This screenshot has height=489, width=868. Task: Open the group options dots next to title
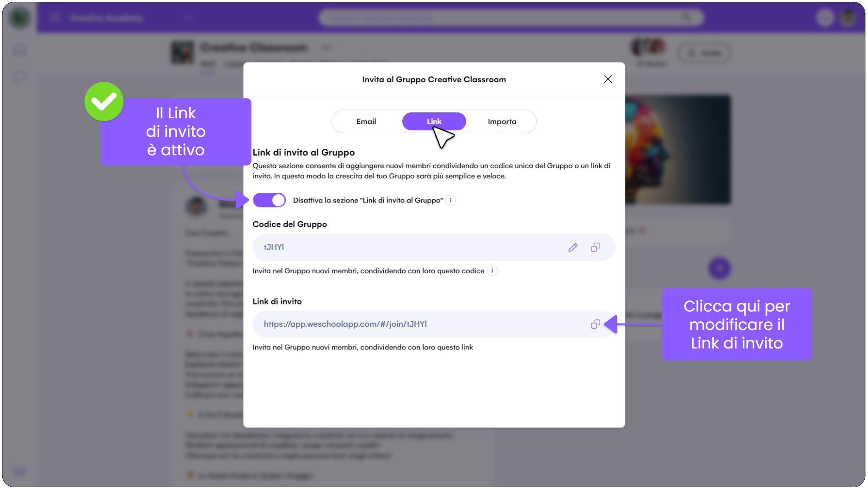(x=326, y=47)
